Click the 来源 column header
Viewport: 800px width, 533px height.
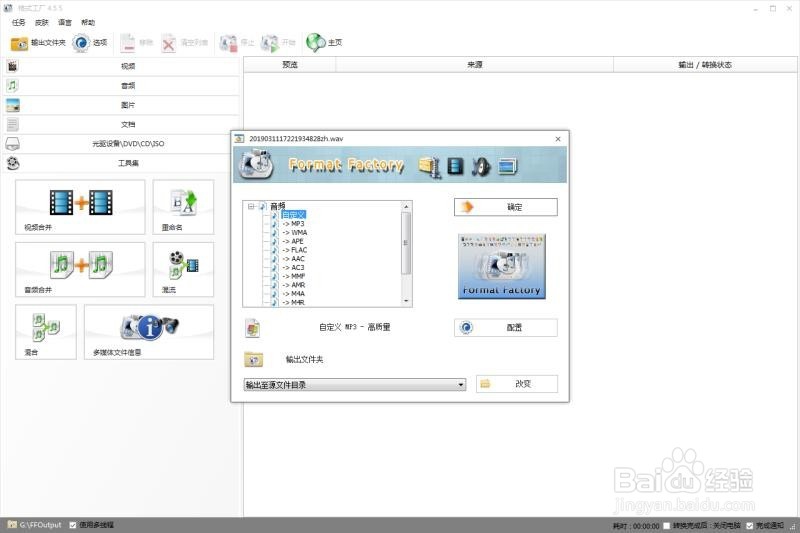point(474,65)
